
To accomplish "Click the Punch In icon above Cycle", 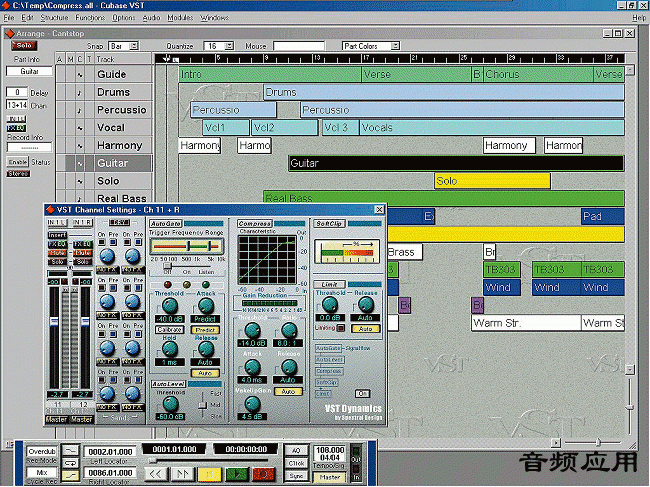I will [x=71, y=450].
